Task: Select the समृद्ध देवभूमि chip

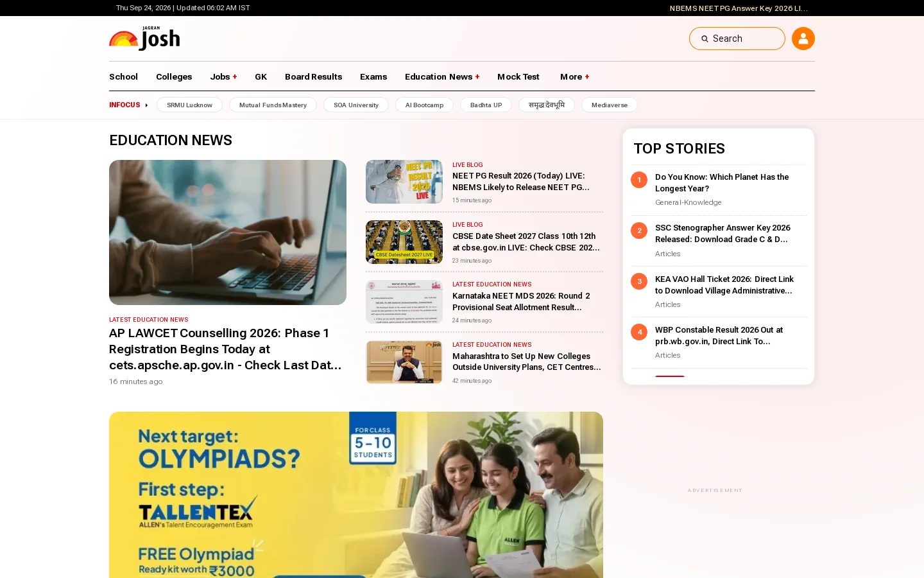Action: tap(547, 105)
